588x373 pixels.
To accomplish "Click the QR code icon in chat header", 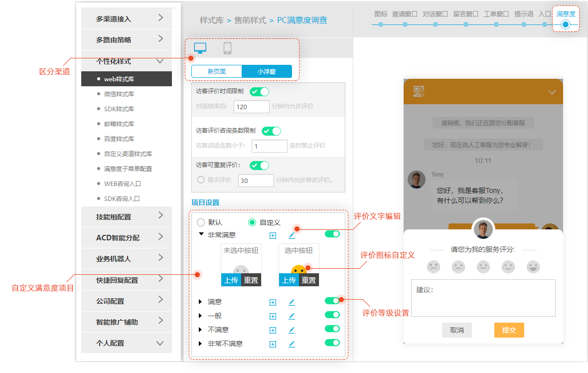I will click(419, 91).
